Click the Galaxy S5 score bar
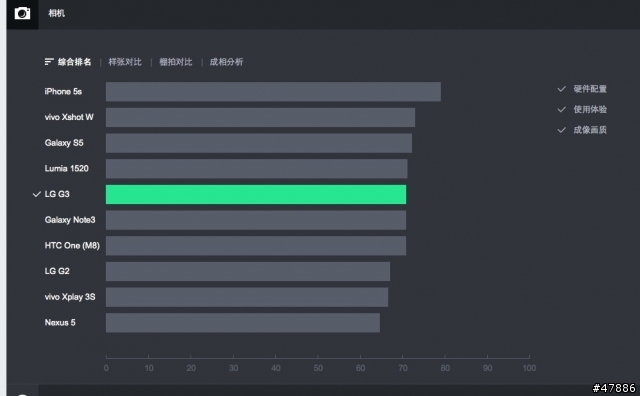The height and width of the screenshot is (396, 640). pos(259,143)
